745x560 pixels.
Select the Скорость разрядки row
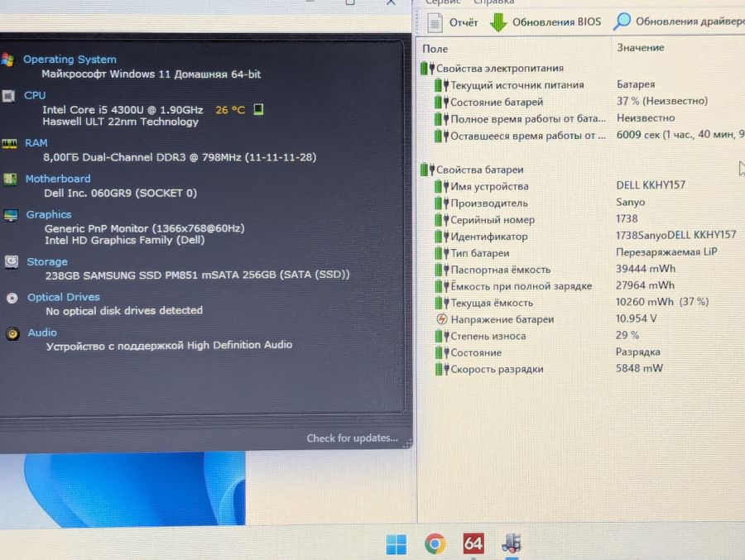pyautogui.click(x=589, y=369)
